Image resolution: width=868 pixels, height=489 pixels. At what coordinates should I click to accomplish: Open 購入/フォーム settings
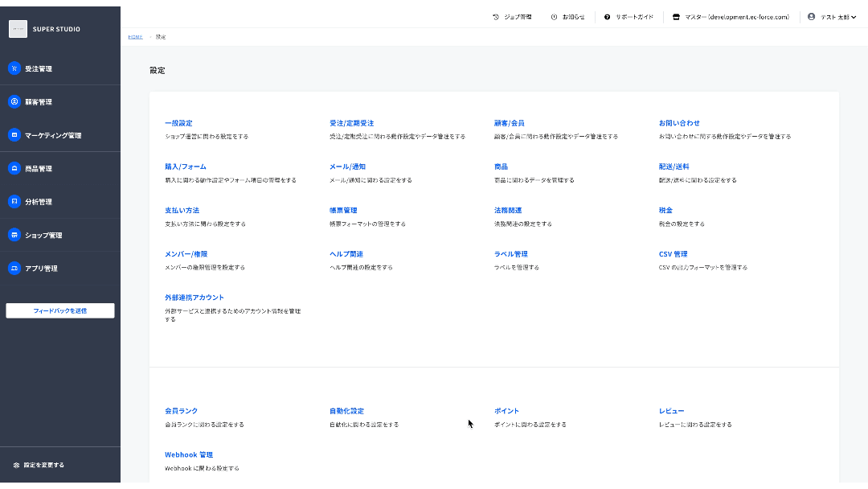(x=186, y=166)
